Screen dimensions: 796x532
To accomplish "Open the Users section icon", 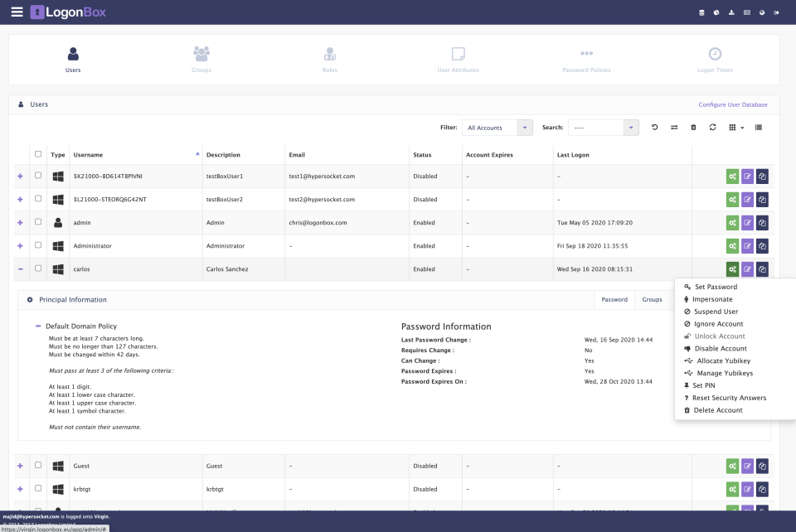I will 73,53.
